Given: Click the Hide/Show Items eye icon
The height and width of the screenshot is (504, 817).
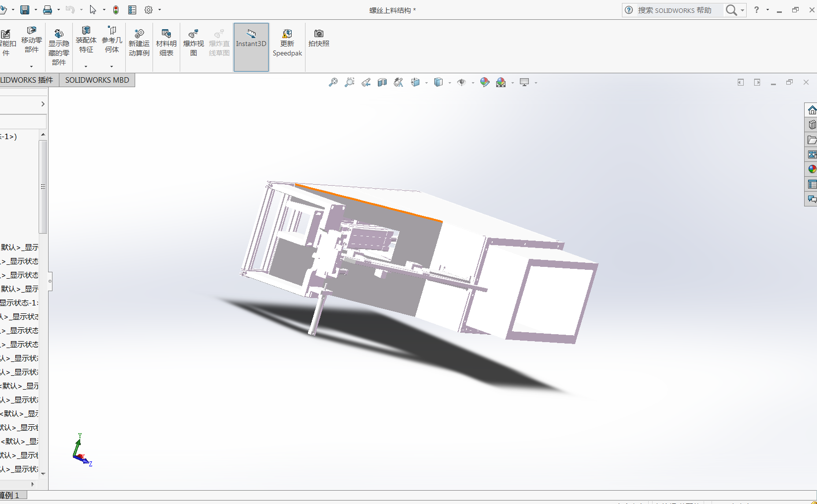Looking at the screenshot, I should (461, 82).
